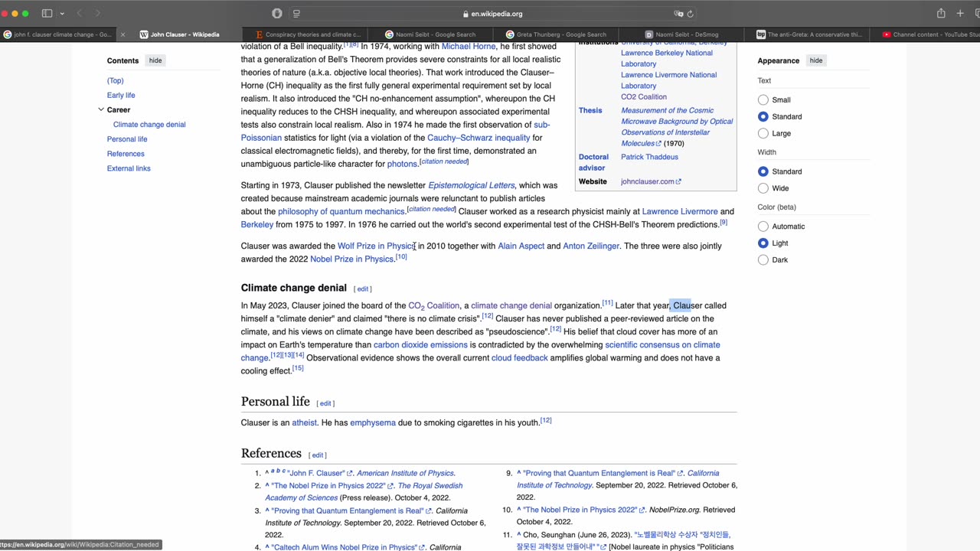Jump to References in Contents

(x=126, y=153)
